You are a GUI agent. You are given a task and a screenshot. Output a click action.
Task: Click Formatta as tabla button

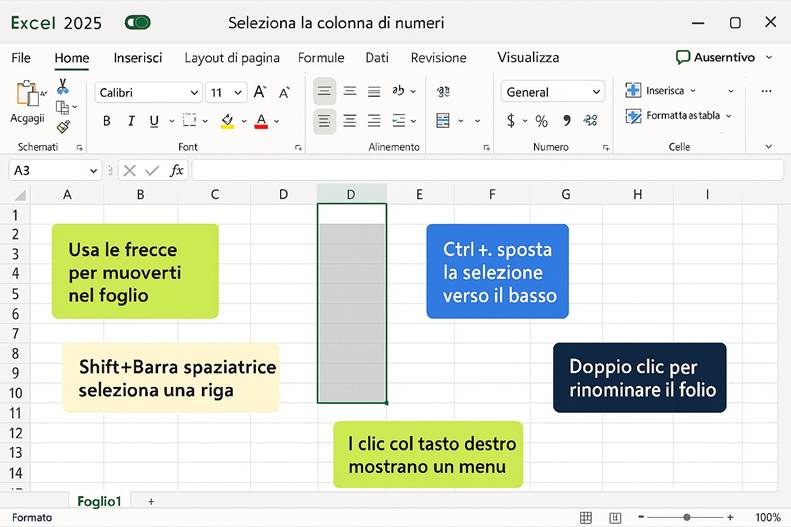point(679,115)
